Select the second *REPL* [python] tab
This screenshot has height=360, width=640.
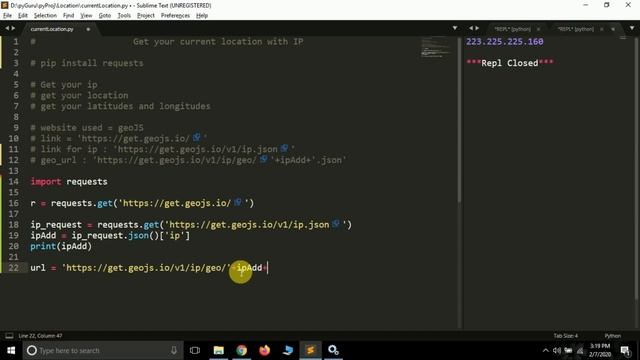[x=576, y=29]
